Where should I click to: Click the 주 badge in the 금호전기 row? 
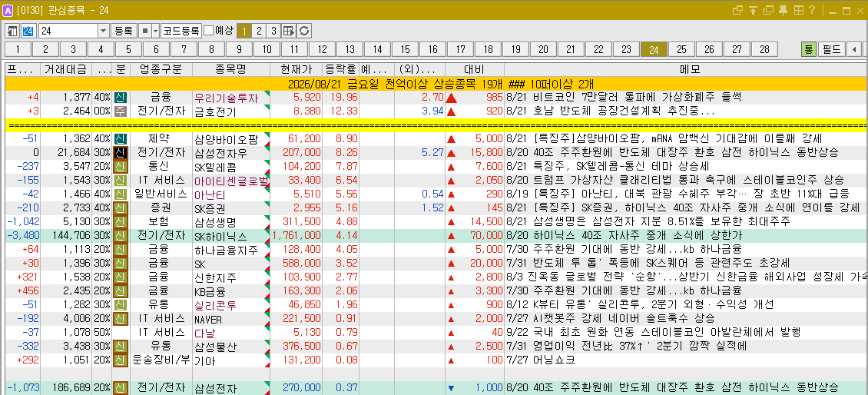click(121, 111)
